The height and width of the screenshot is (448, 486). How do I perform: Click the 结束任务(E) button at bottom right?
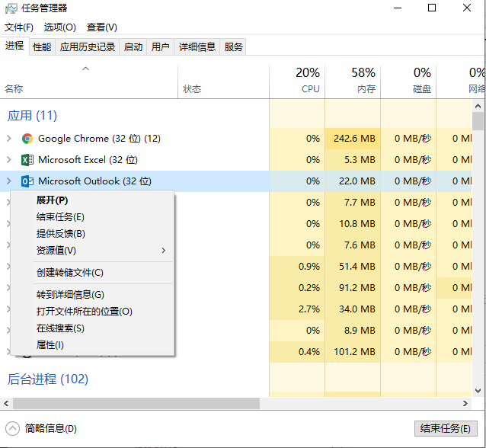coord(446,429)
